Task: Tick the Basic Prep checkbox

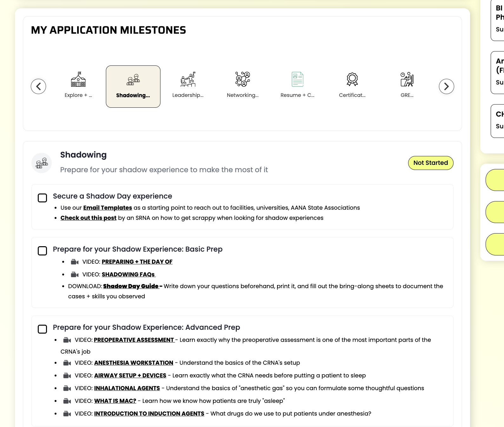Action: coord(43,251)
